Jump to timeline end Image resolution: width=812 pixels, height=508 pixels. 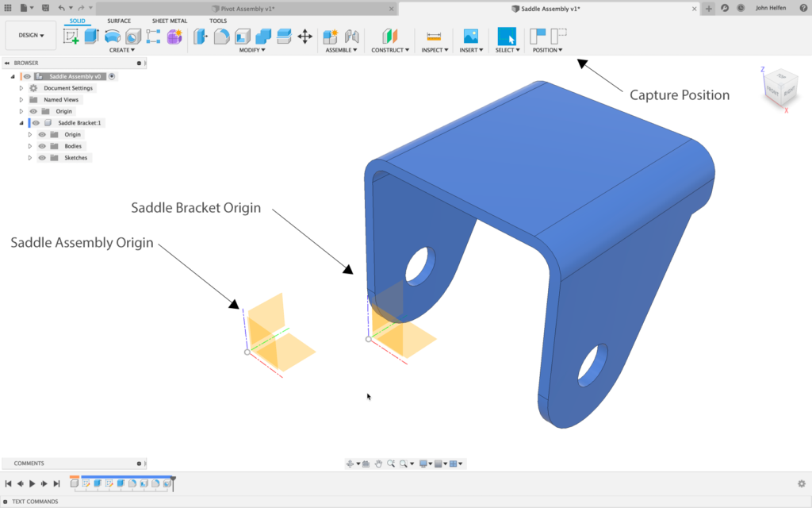(x=56, y=483)
